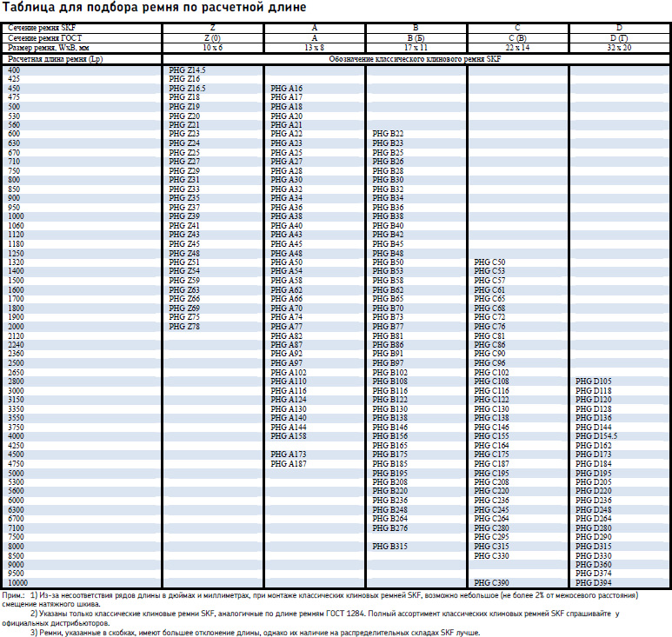
Task: Click the 'Прим.: 1)' footnote about pulley offset
Action: click(320, 600)
